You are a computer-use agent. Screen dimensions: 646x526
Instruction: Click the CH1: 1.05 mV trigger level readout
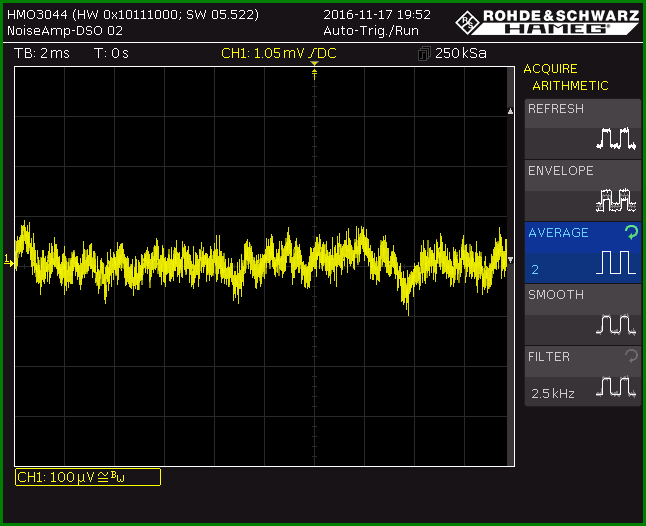click(279, 53)
